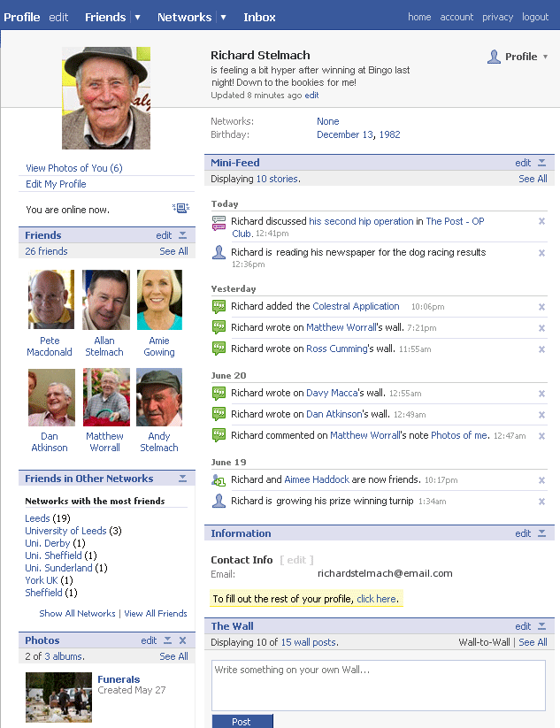Open the Friends dropdown arrow in top navigation
The height and width of the screenshot is (728, 560).
(137, 17)
